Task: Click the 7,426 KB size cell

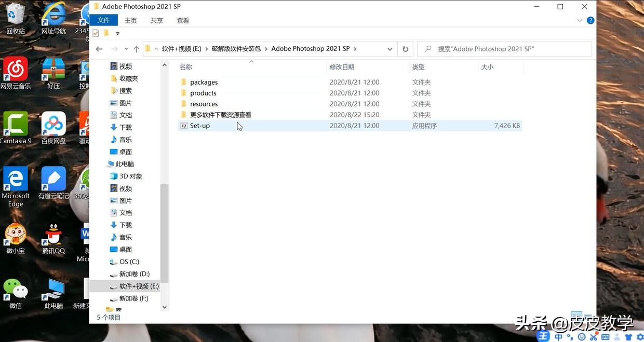Action: [507, 126]
